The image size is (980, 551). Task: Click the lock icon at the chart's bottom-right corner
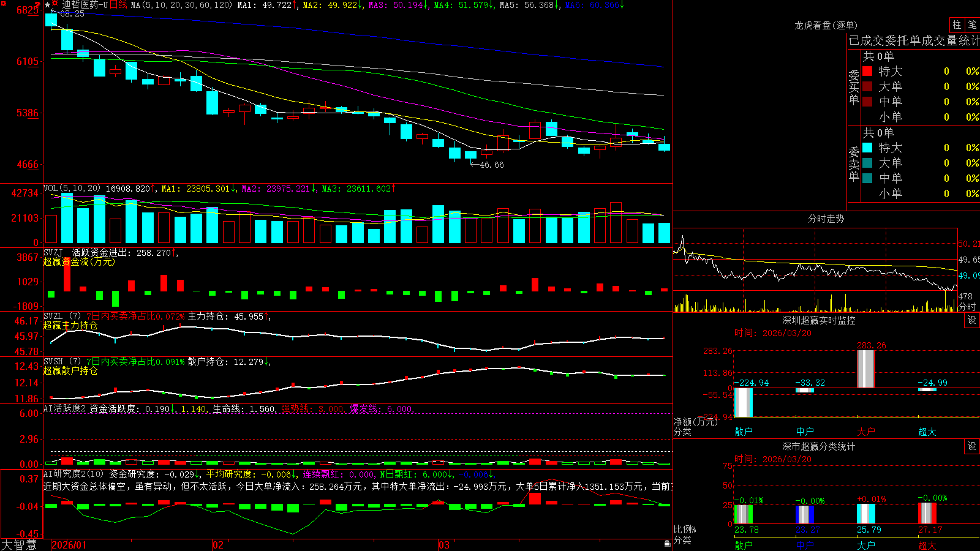[x=668, y=543]
